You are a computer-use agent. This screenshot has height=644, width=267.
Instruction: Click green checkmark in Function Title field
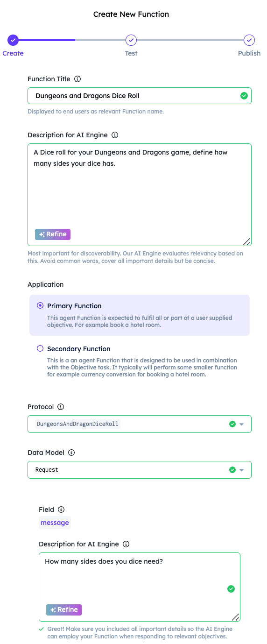coord(244,96)
